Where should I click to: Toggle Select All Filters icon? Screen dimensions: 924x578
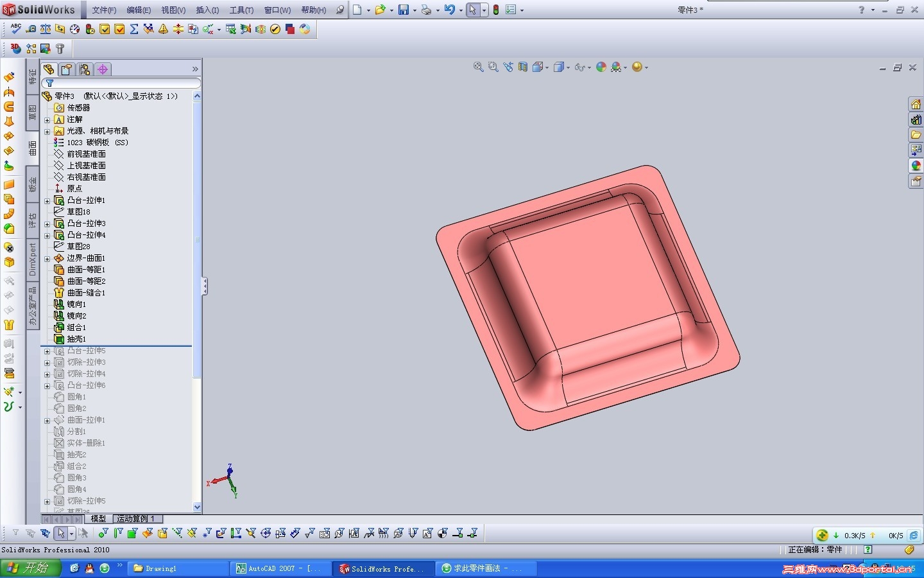(45, 533)
